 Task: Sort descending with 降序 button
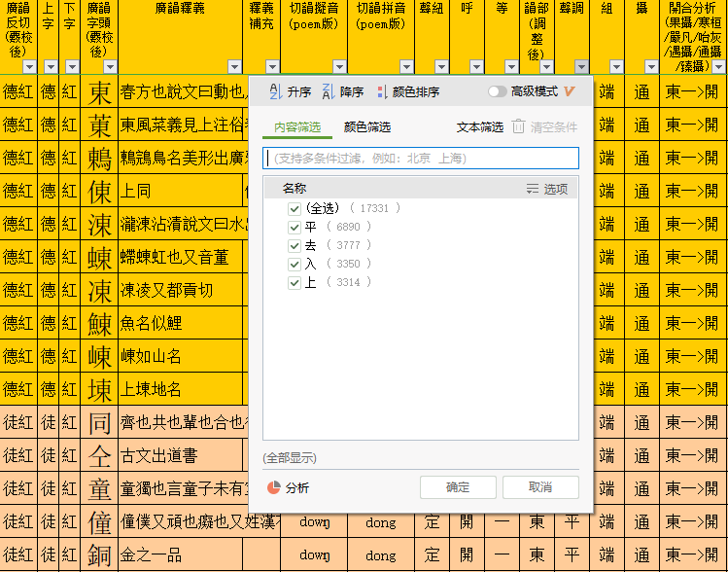[343, 92]
